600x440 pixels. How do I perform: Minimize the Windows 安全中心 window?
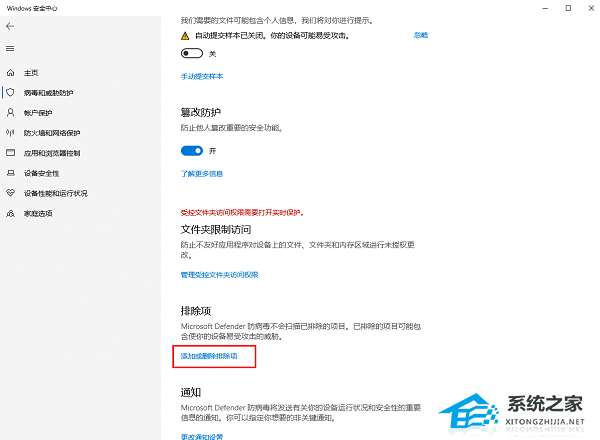[x=545, y=8]
